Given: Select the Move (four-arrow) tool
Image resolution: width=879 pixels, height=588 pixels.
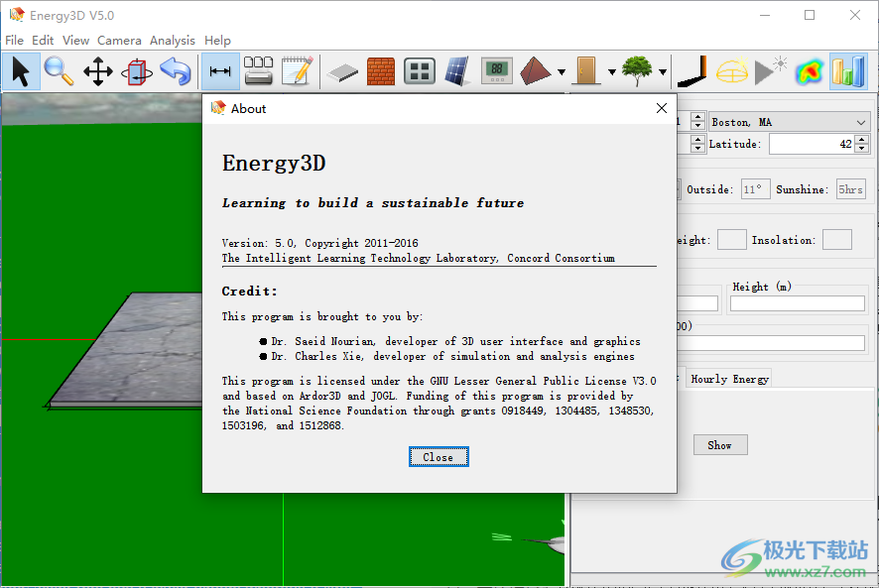Looking at the screenshot, I should [98, 71].
